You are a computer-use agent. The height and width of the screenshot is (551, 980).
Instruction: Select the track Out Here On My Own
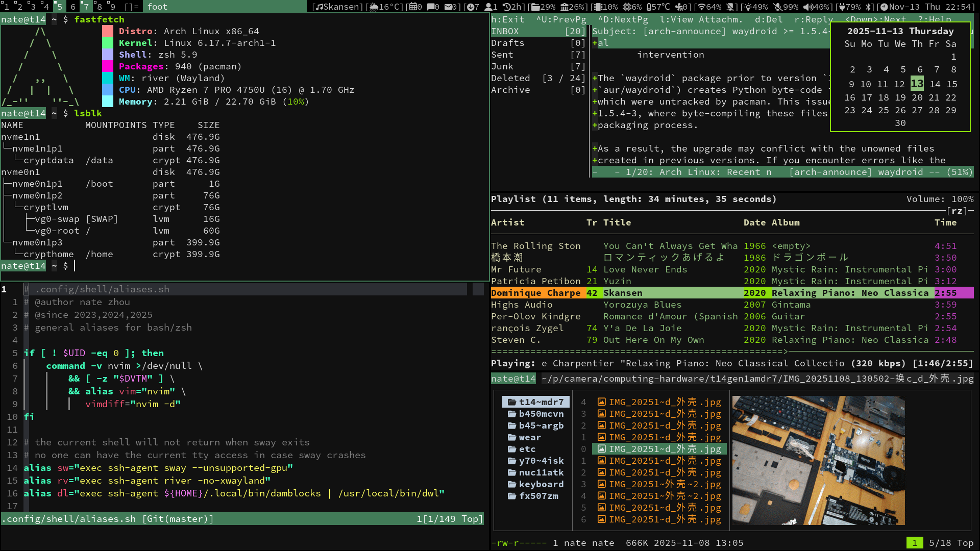pyautogui.click(x=732, y=340)
